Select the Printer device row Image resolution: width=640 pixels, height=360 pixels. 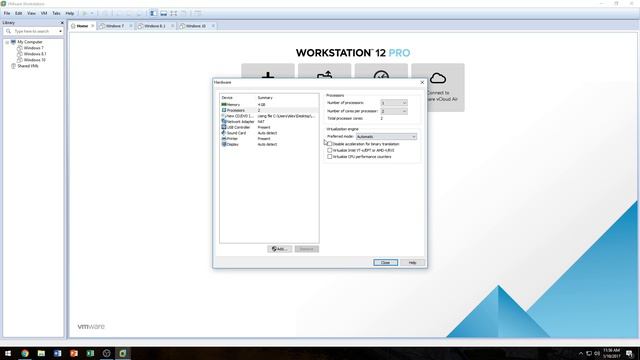(269, 139)
